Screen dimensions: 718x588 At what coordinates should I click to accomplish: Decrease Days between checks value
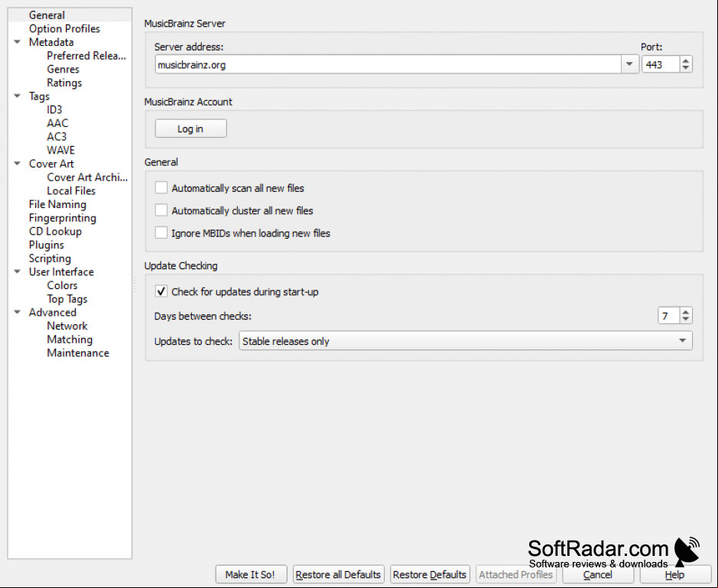pos(685,320)
